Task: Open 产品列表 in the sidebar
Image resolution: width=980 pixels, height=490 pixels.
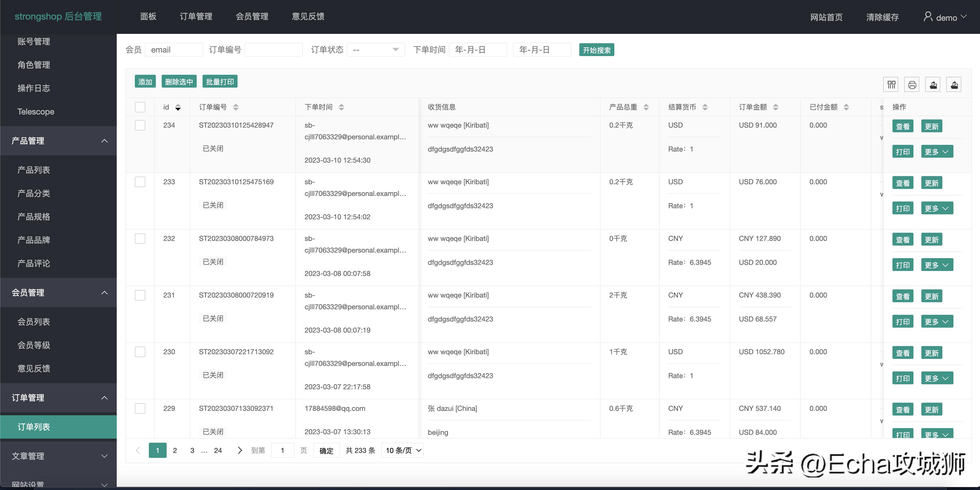Action: point(34,170)
